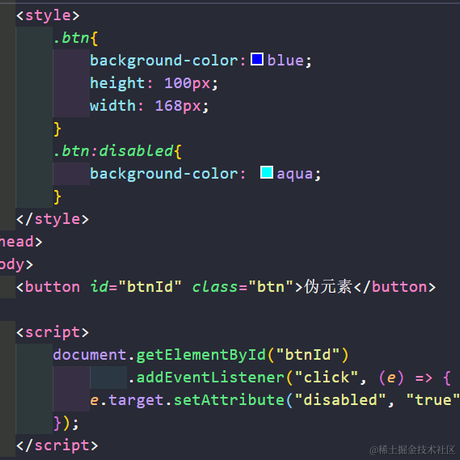Click the closing }); line
Viewport: 460px width, 460px height.
[x=66, y=423]
